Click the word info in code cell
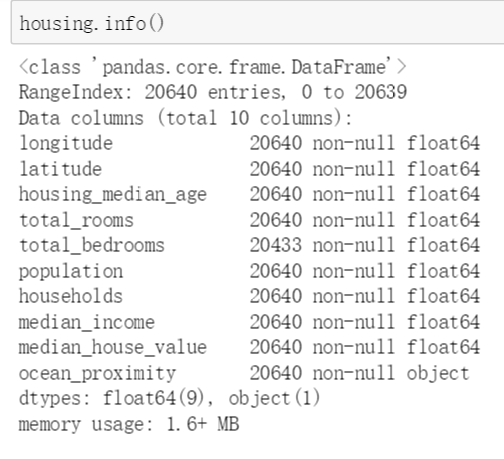This screenshot has height=459, width=504. tap(126, 23)
